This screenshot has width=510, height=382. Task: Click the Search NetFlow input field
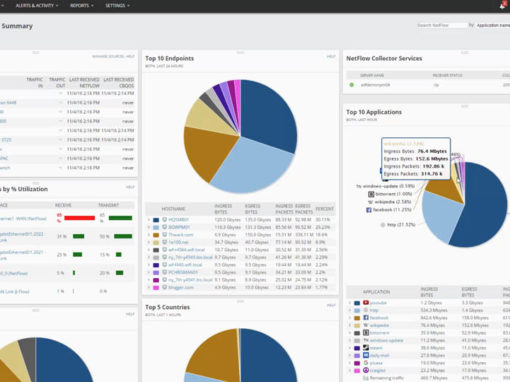(x=442, y=25)
